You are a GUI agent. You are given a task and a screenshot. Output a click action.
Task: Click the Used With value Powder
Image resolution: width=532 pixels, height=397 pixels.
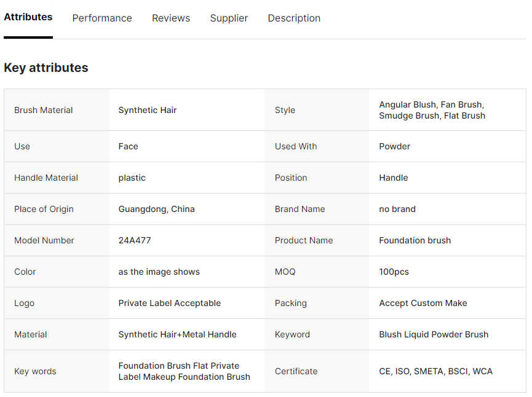coord(395,146)
